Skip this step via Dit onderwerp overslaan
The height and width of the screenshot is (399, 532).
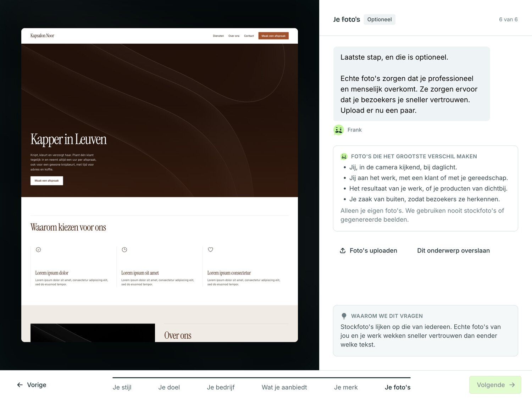point(453,250)
